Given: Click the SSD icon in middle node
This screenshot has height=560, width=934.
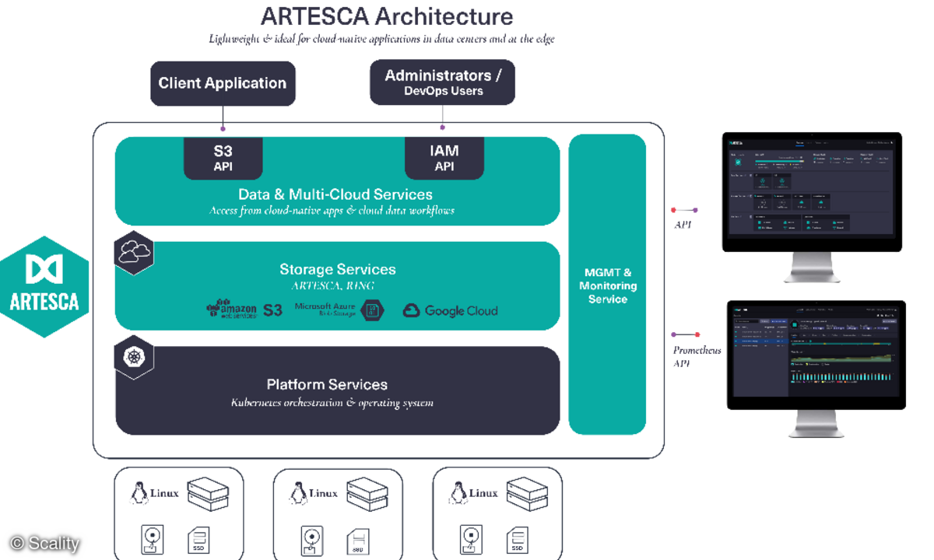Looking at the screenshot, I should [358, 541].
